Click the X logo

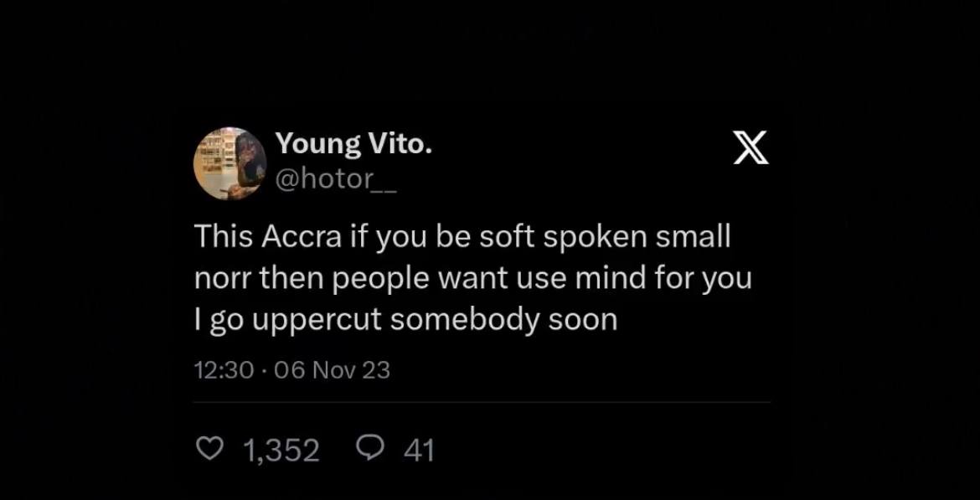(750, 149)
